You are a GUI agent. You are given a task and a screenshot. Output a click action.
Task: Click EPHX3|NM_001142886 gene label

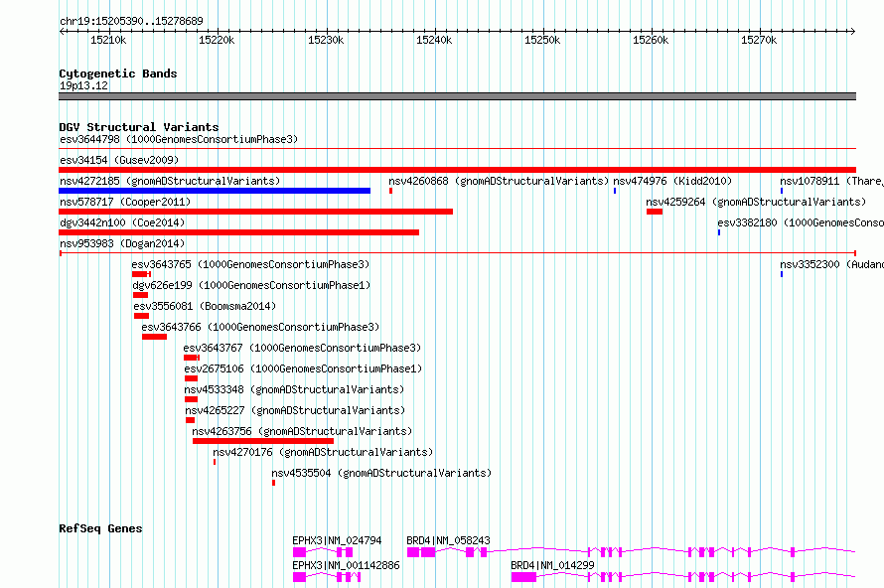(x=347, y=565)
